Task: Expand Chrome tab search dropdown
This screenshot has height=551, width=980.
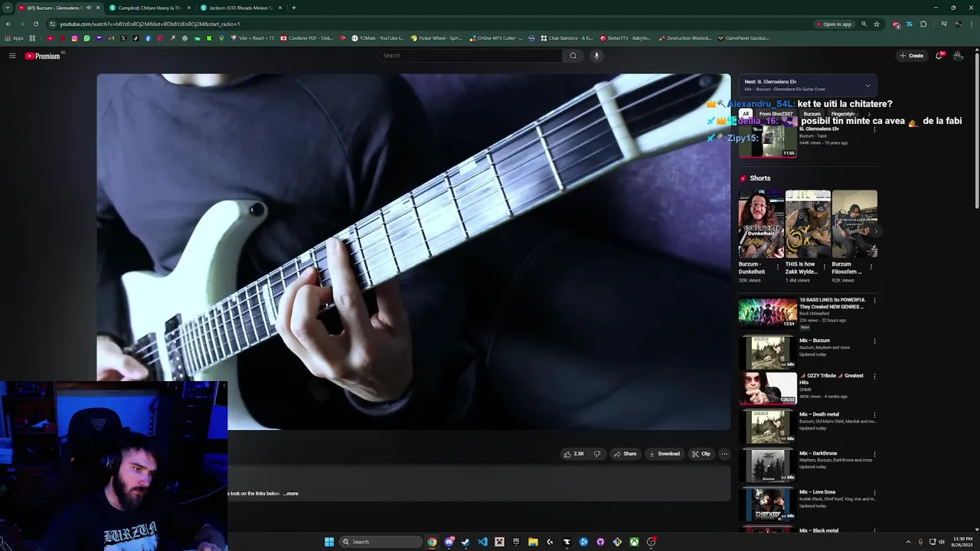Action: point(8,8)
